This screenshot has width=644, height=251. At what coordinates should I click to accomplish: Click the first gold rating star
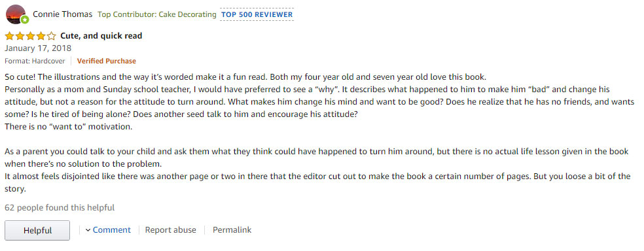9,36
